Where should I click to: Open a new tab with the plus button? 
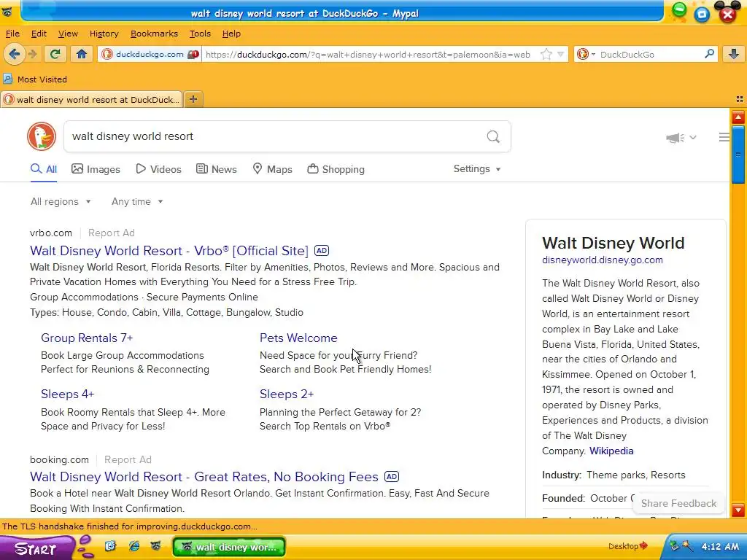pyautogui.click(x=193, y=99)
